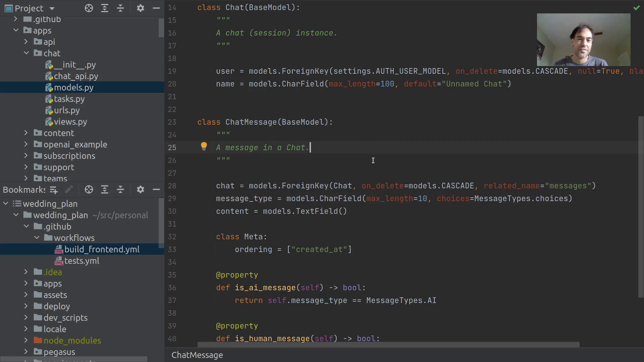Viewport: 644px width, 362px height.
Task: Open tasks.py in the chat folder
Action: [x=69, y=99]
